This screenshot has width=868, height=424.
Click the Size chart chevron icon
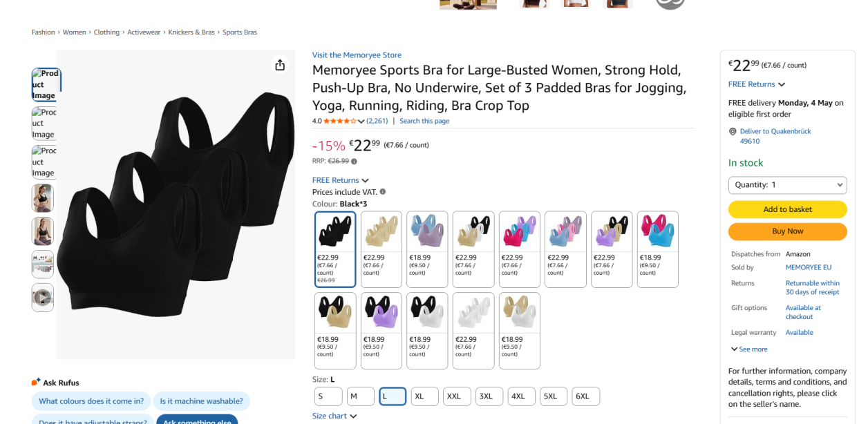pyautogui.click(x=353, y=416)
